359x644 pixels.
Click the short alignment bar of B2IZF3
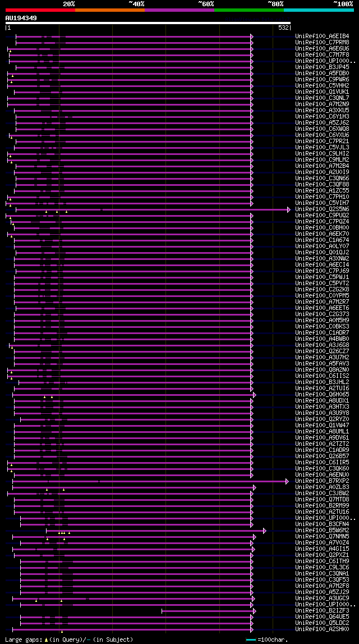(208, 611)
